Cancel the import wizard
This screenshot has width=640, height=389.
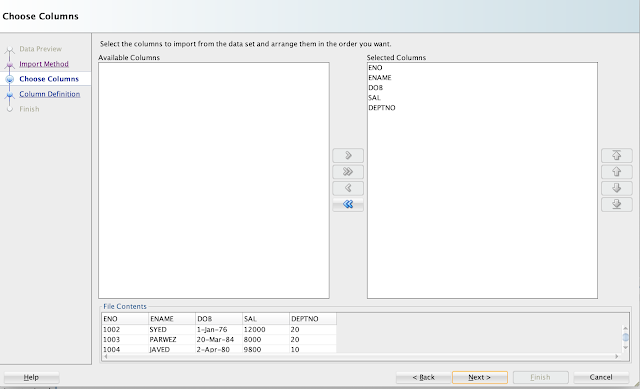tap(601, 377)
